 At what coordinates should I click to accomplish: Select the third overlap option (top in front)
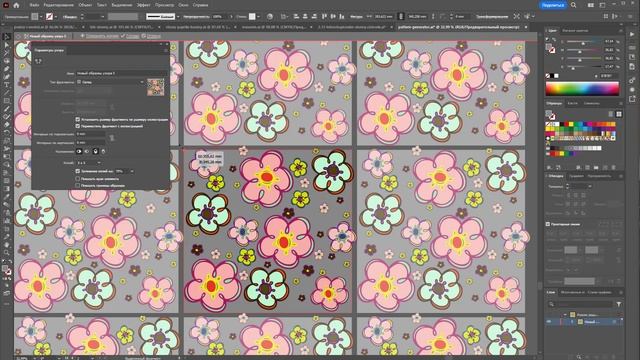96,151
